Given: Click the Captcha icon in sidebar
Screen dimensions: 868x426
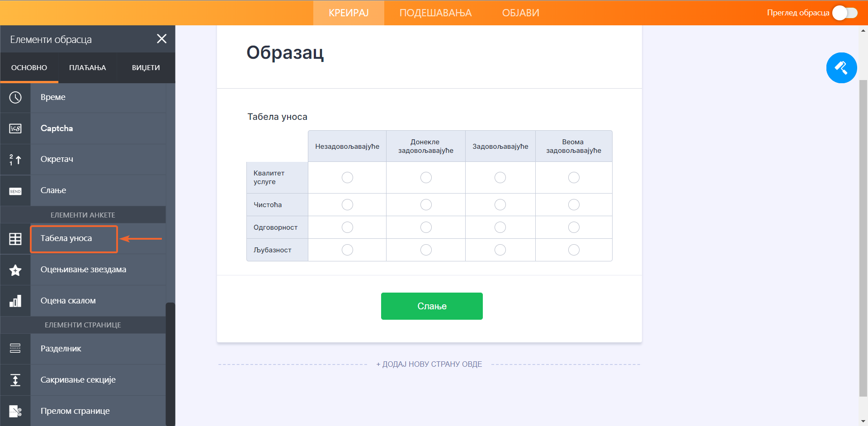Looking at the screenshot, I should coord(15,128).
